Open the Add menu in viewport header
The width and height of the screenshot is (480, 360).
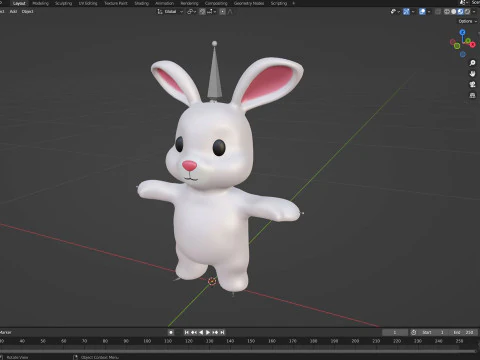pyautogui.click(x=13, y=11)
